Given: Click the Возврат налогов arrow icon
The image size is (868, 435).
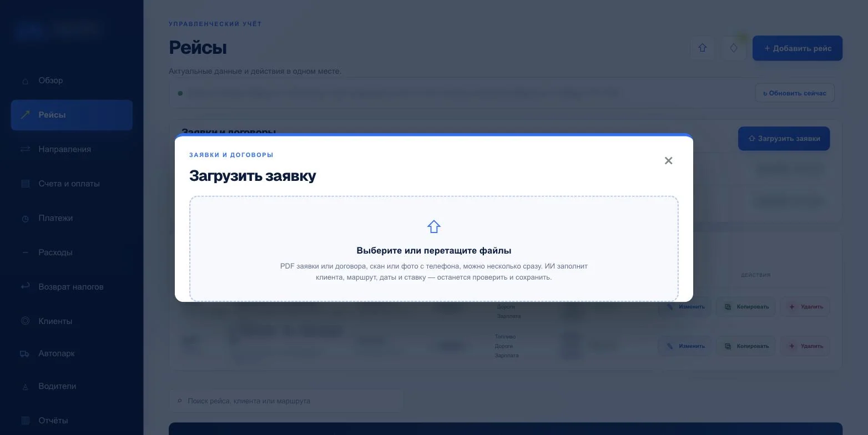Looking at the screenshot, I should click(x=25, y=286).
